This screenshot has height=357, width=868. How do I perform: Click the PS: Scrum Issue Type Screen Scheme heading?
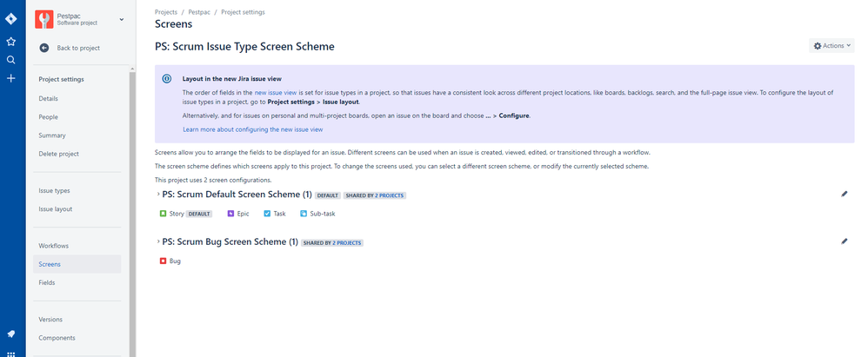tap(244, 46)
